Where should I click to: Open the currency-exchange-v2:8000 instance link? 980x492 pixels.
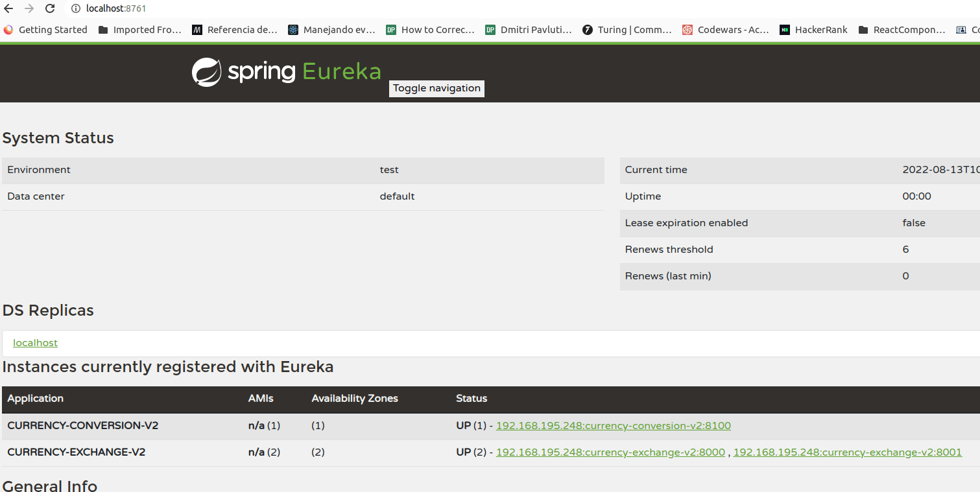point(610,452)
